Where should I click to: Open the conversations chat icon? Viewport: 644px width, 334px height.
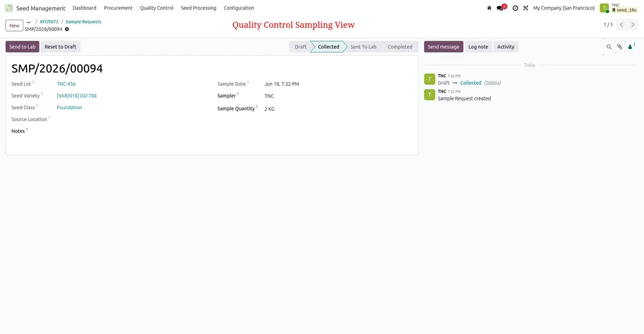pyautogui.click(x=500, y=8)
